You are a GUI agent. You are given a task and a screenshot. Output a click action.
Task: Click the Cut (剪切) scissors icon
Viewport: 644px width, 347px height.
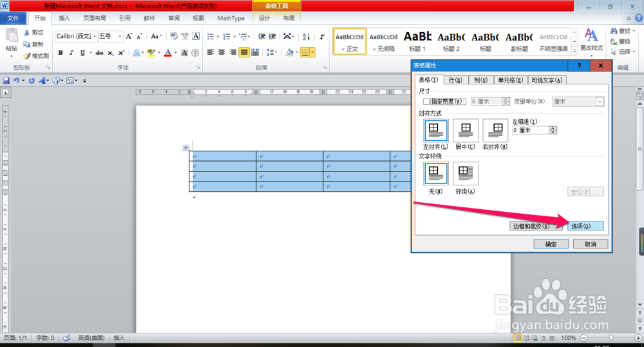27,32
